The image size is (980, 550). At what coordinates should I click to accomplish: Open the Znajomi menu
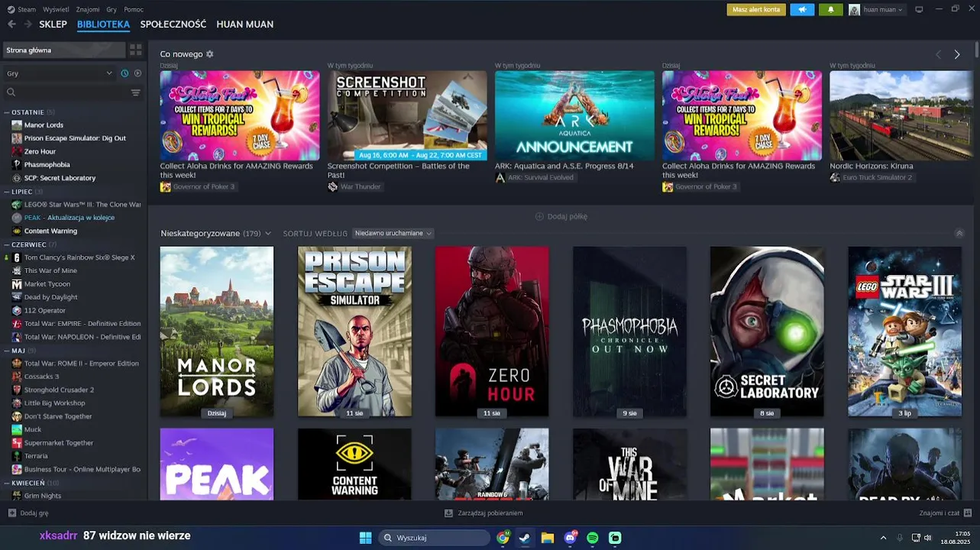click(88, 9)
